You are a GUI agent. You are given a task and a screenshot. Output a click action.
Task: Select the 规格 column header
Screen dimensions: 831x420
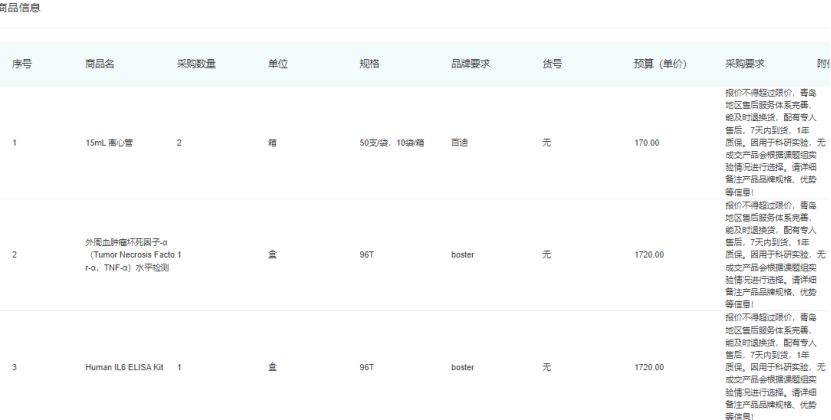(369, 64)
